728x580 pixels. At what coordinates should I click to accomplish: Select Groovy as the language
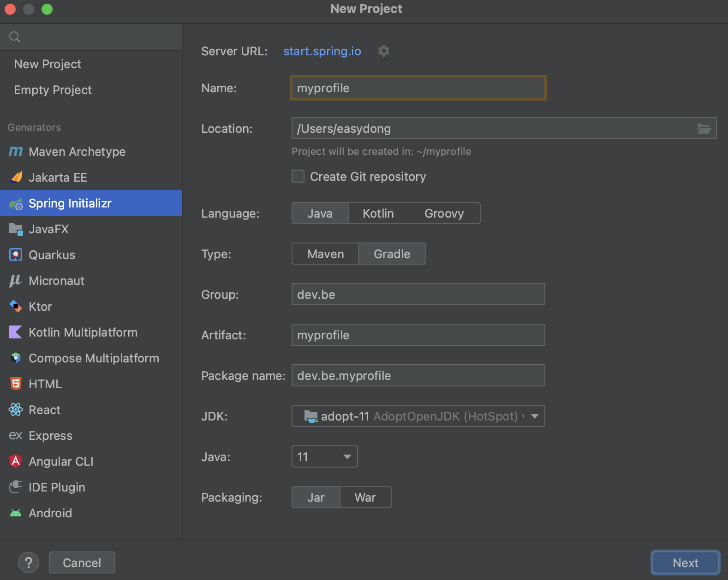click(444, 213)
